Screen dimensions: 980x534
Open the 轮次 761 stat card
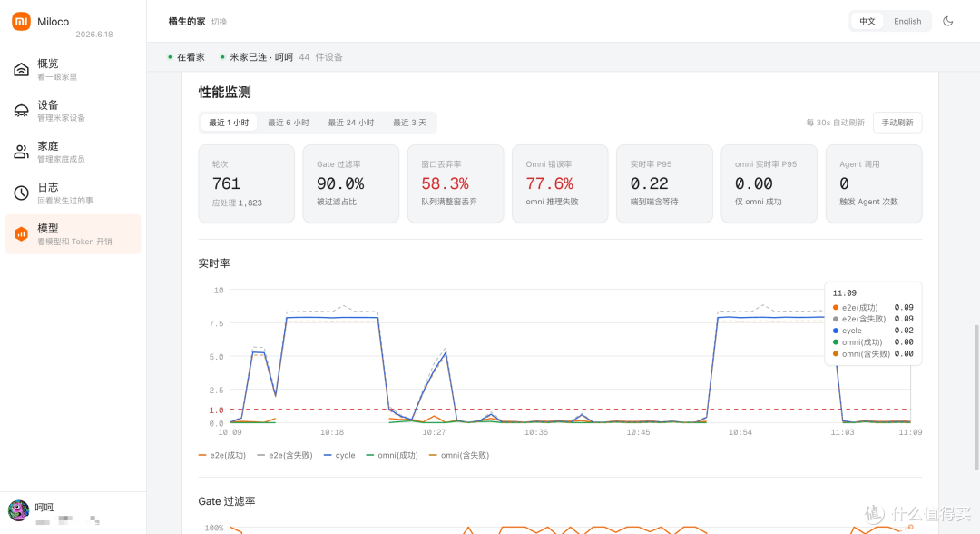point(246,183)
